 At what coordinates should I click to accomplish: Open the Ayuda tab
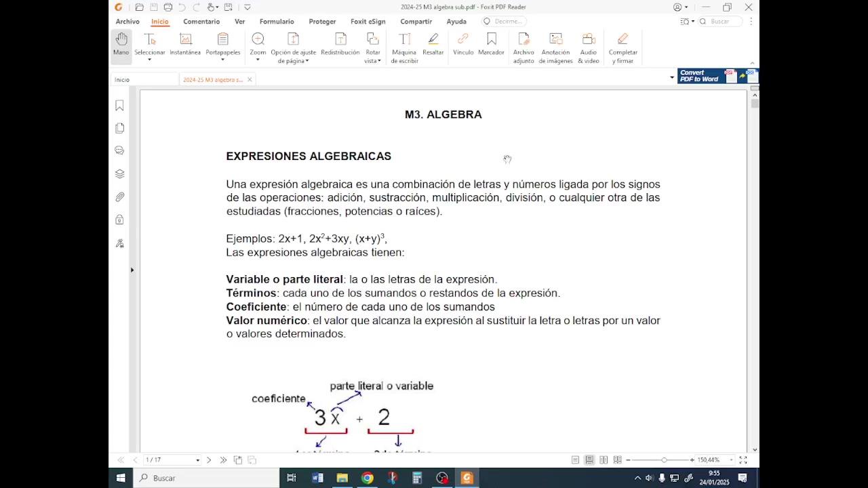(456, 22)
